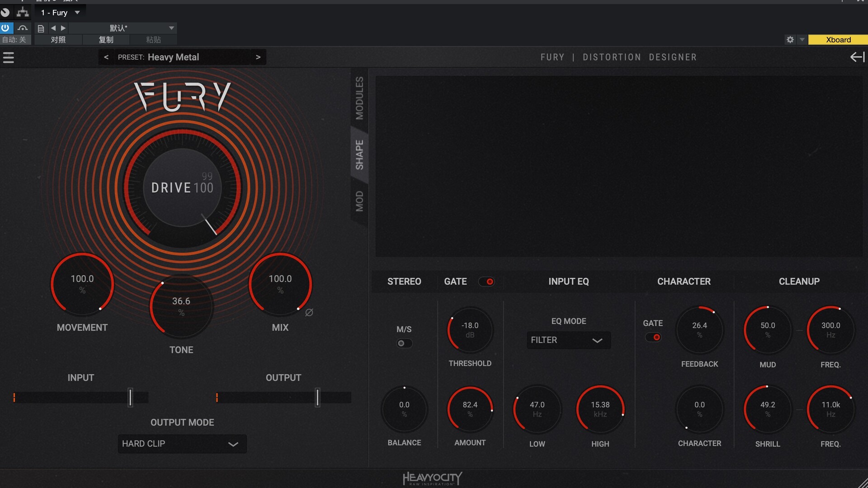The height and width of the screenshot is (488, 868).
Task: Click the Feedback knob
Action: tap(699, 330)
